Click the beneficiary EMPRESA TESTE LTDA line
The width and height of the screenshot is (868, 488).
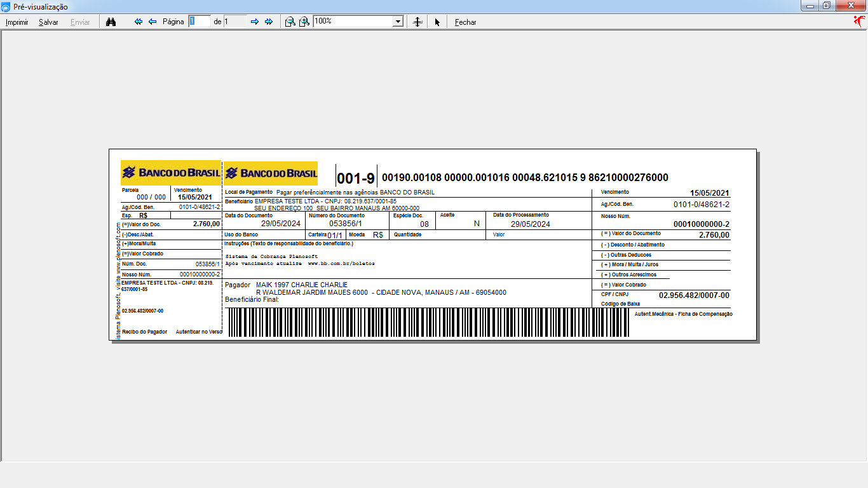(x=325, y=201)
